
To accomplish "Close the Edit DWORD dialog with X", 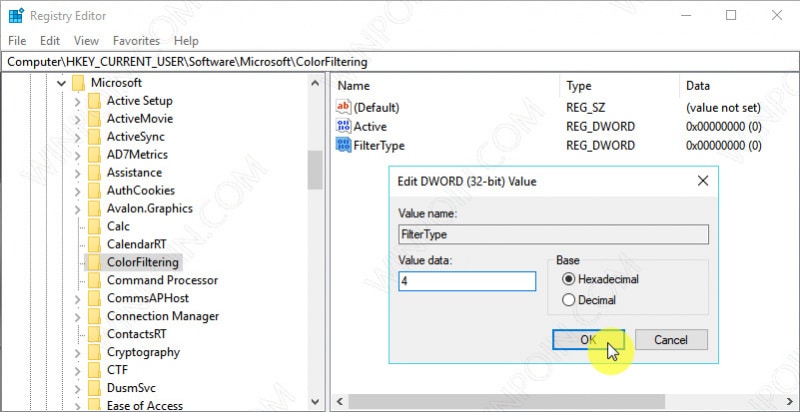I will pos(703,181).
